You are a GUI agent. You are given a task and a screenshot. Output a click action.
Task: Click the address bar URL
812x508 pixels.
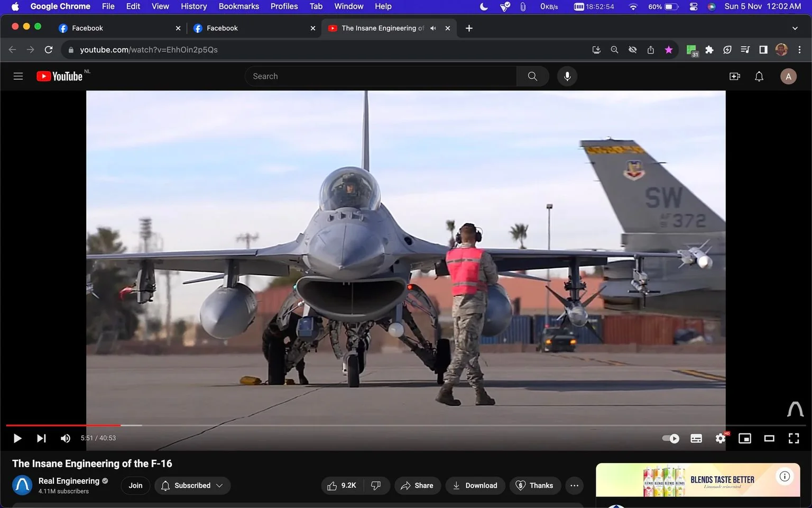coord(149,50)
